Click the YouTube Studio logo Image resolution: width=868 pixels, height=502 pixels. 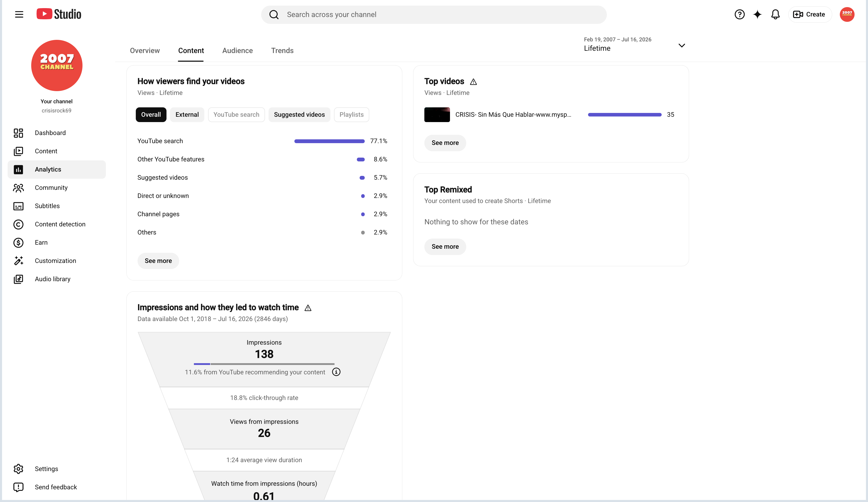pyautogui.click(x=59, y=14)
